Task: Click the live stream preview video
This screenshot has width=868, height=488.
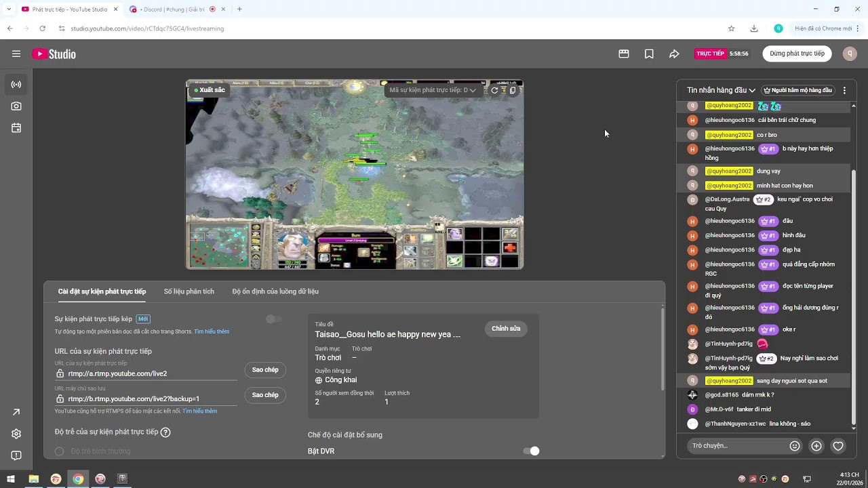Action: click(x=355, y=175)
